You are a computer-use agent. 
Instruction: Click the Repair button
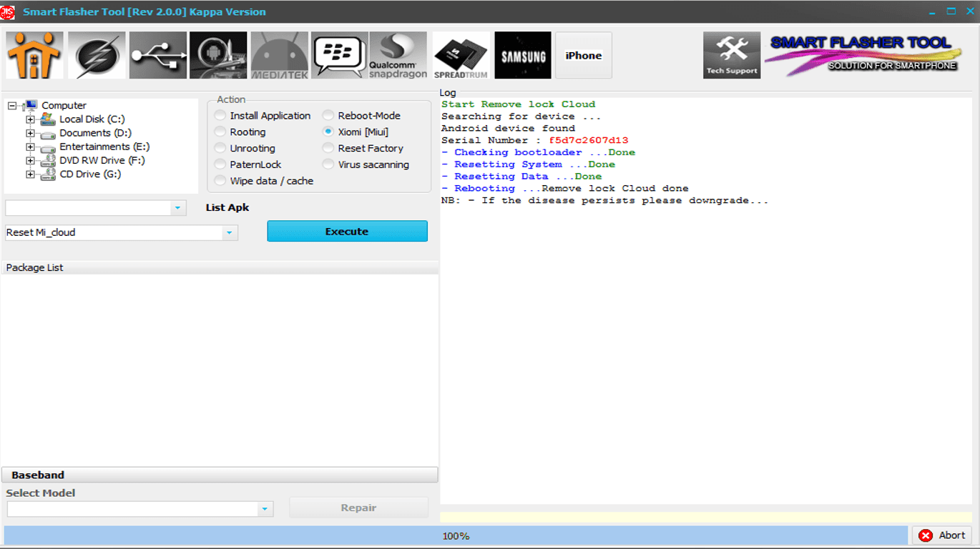point(358,508)
